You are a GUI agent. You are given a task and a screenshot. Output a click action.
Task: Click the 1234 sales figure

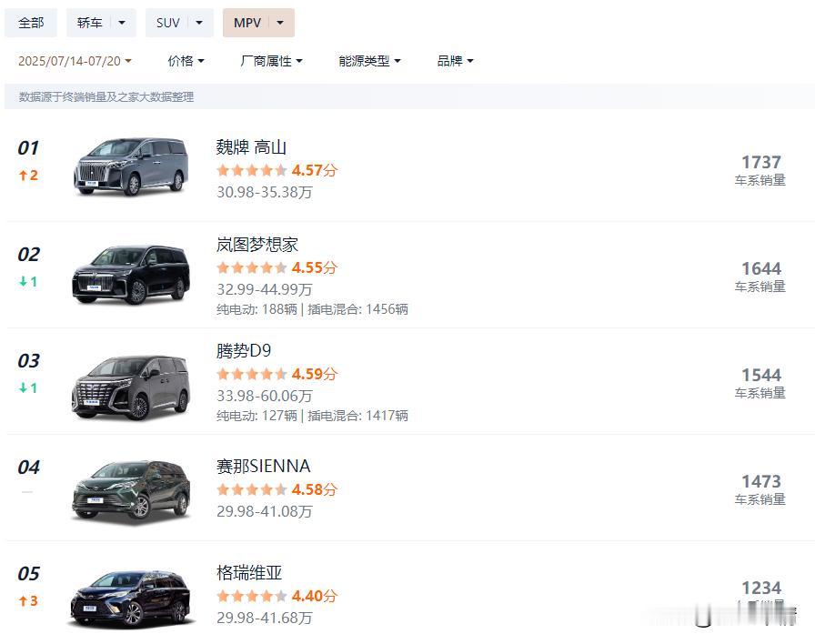click(x=761, y=588)
